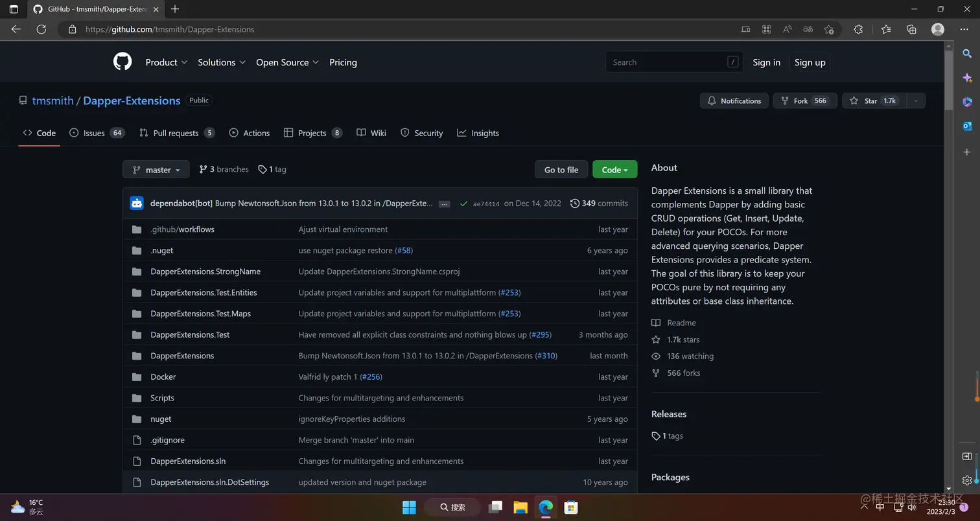
Task: View 3 branches link
Action: click(x=224, y=169)
